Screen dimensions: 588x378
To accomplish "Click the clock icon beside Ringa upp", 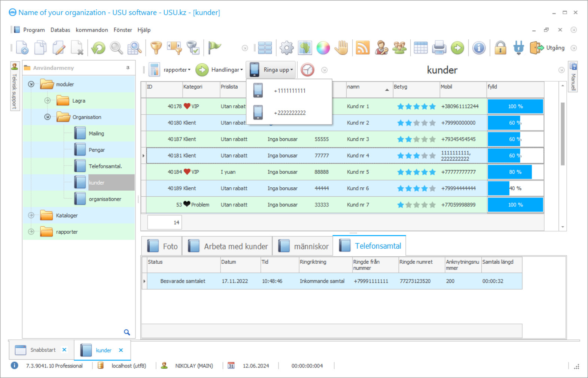I will pos(307,70).
